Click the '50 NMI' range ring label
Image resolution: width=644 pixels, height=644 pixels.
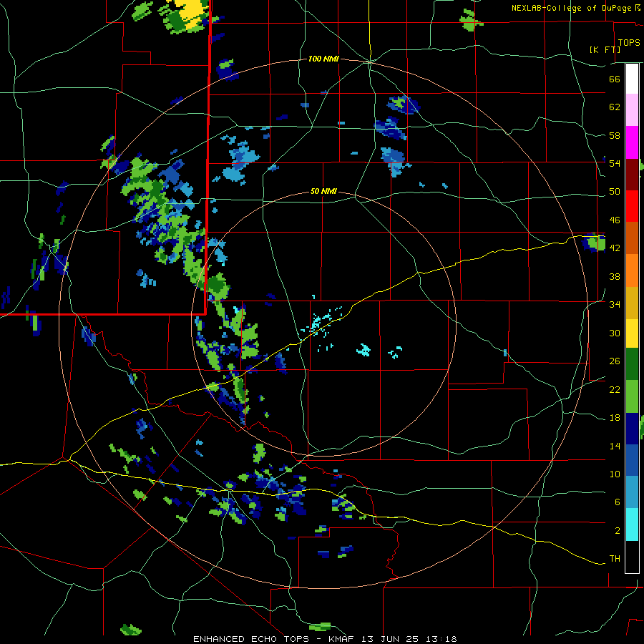323,191
